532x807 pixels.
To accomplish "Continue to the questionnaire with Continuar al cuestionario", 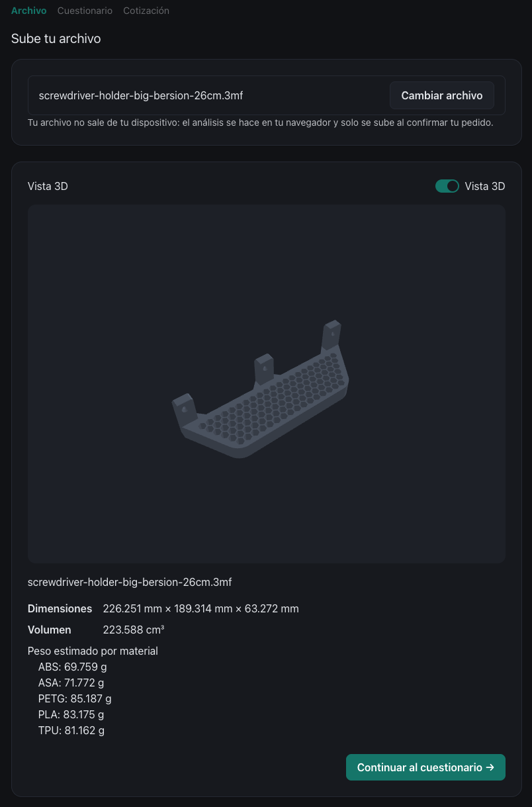I will (x=425, y=767).
